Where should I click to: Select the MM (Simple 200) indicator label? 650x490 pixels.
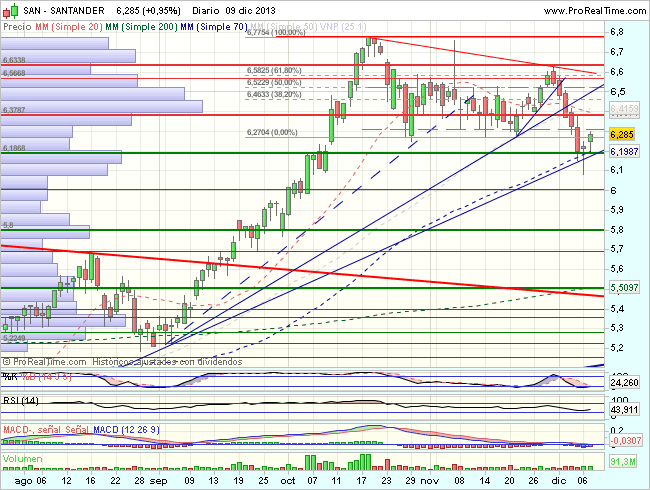tap(141, 27)
